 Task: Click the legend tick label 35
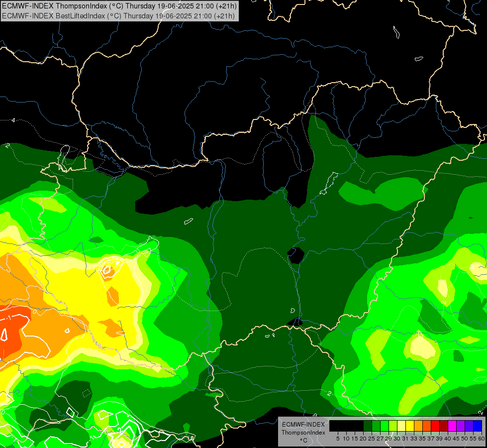(x=422, y=439)
